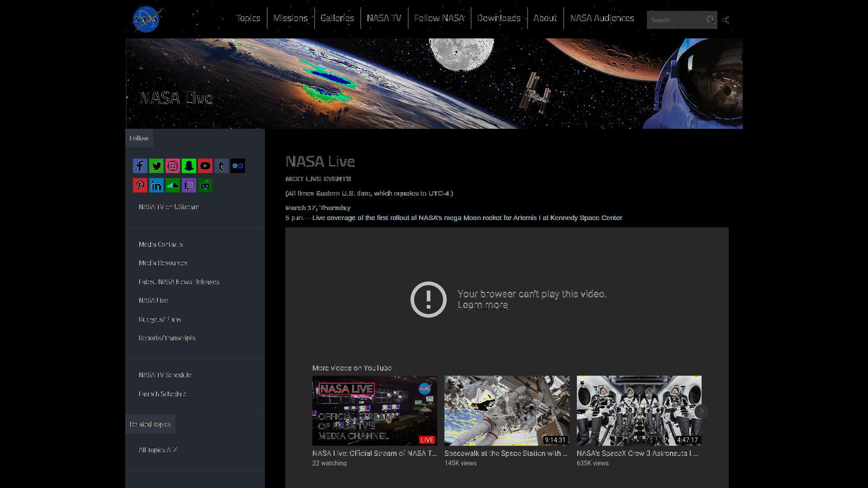Click the NASA Live official stream title

pyautogui.click(x=374, y=453)
